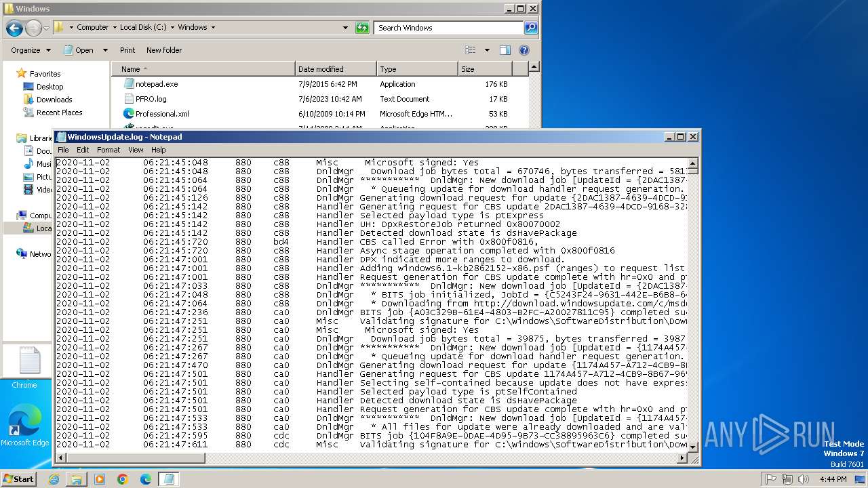Open the recent pages dropdown arrow
This screenshot has height=488, width=868.
(46, 28)
